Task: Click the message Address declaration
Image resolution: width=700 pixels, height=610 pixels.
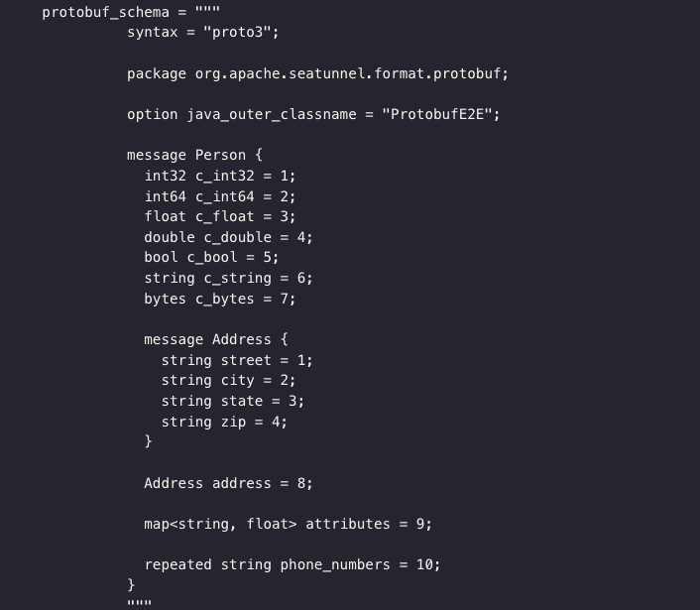Action: (x=216, y=339)
